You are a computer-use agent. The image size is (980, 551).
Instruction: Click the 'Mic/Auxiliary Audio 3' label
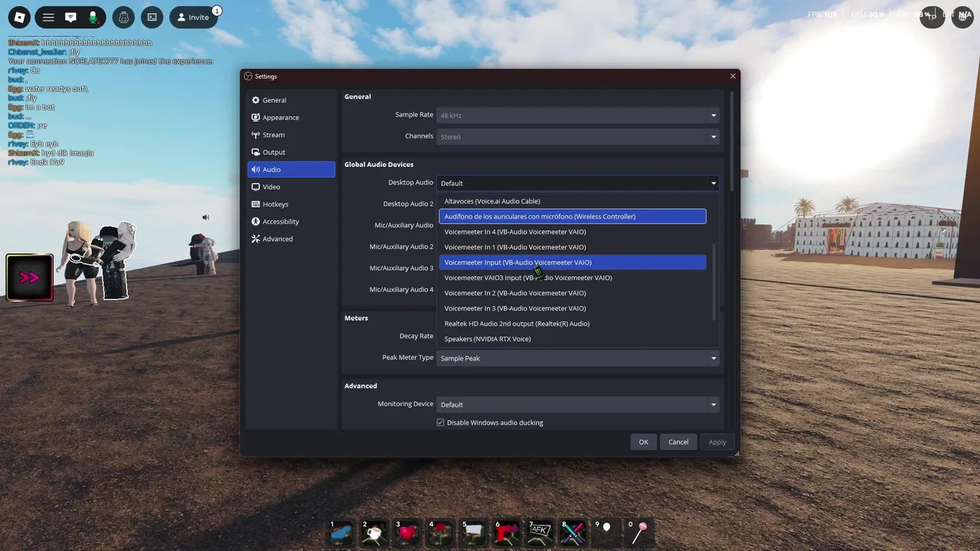tap(401, 268)
